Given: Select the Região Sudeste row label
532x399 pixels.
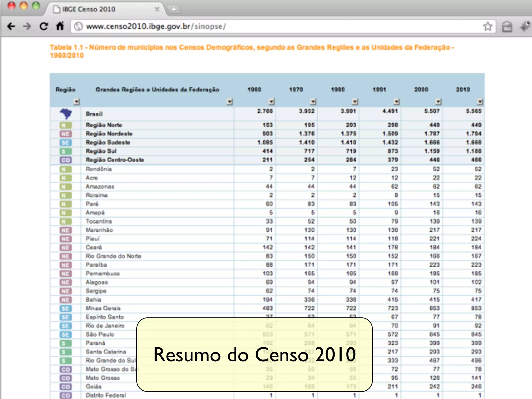Looking at the screenshot, I should point(108,142).
